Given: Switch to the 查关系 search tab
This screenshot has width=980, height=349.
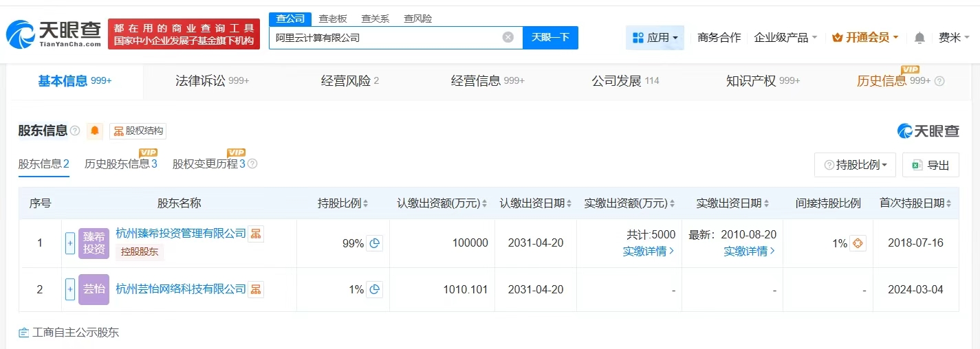Looking at the screenshot, I should coord(375,19).
